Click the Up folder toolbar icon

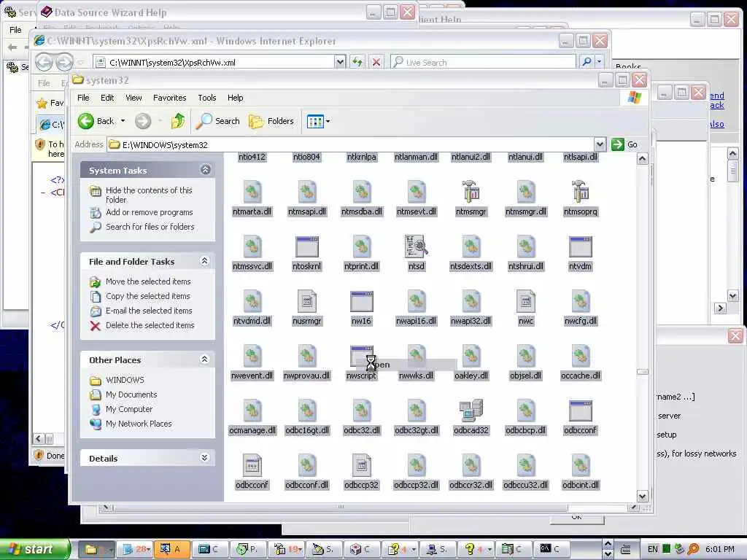pyautogui.click(x=178, y=121)
